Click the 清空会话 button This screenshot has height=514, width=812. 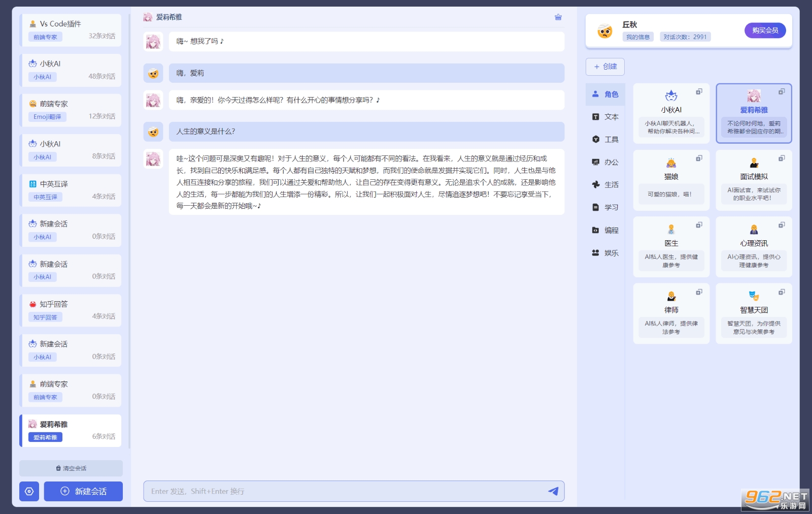[71, 468]
